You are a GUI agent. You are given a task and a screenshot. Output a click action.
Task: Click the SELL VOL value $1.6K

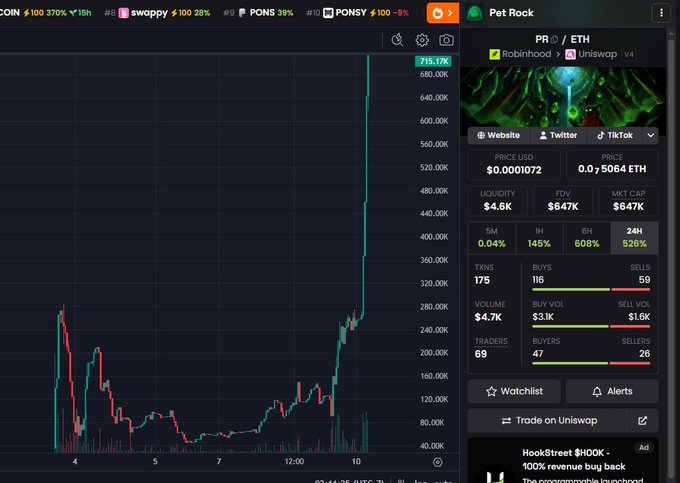639,317
